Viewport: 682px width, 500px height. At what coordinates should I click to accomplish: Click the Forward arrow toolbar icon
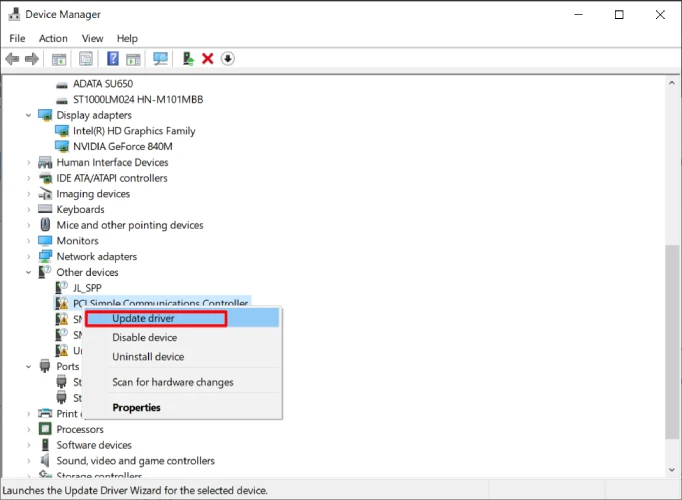tap(33, 59)
